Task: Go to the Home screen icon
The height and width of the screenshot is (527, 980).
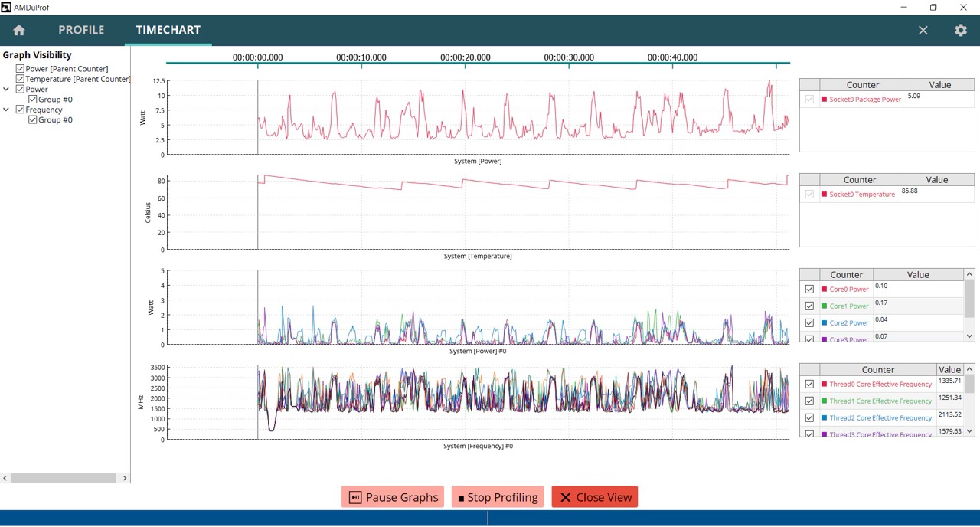Action: click(x=19, y=30)
